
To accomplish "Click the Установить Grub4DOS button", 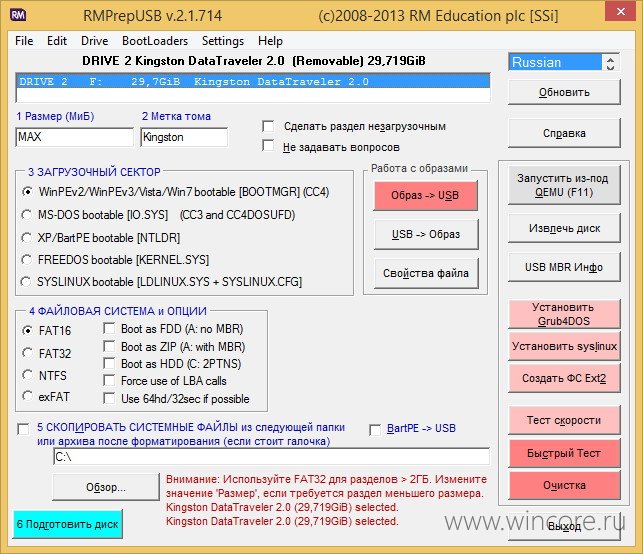I will pyautogui.click(x=564, y=314).
